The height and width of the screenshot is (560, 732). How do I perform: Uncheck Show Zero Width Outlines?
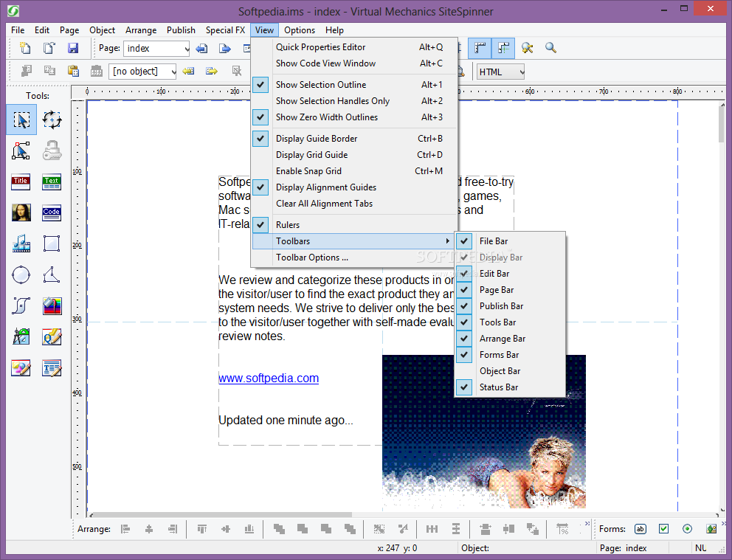[353, 117]
